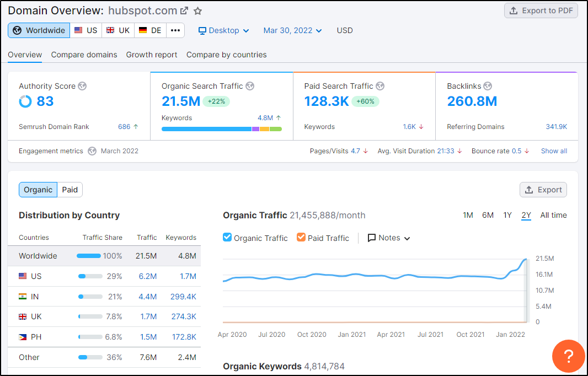Open hubspot.com external link icon
Screen dimensions: 588x376
coord(184,11)
